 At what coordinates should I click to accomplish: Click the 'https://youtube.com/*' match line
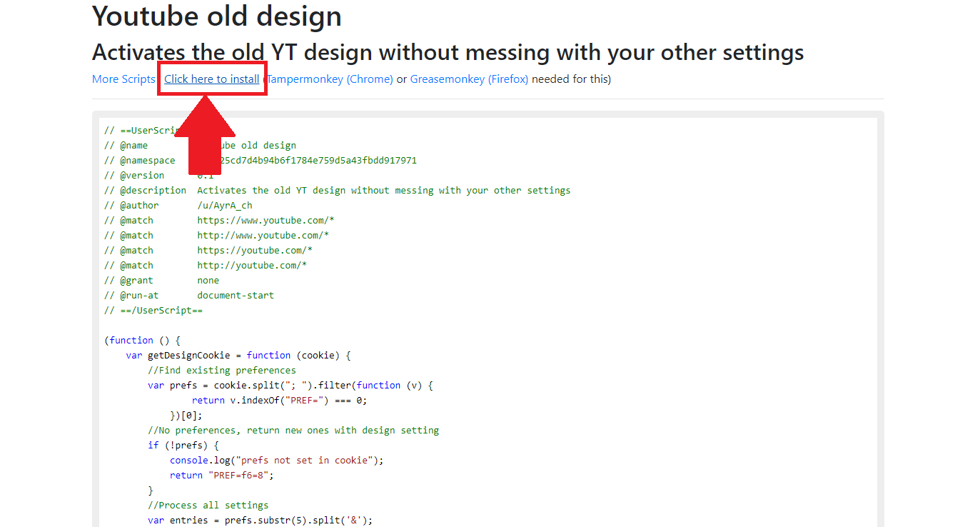[x=208, y=251]
